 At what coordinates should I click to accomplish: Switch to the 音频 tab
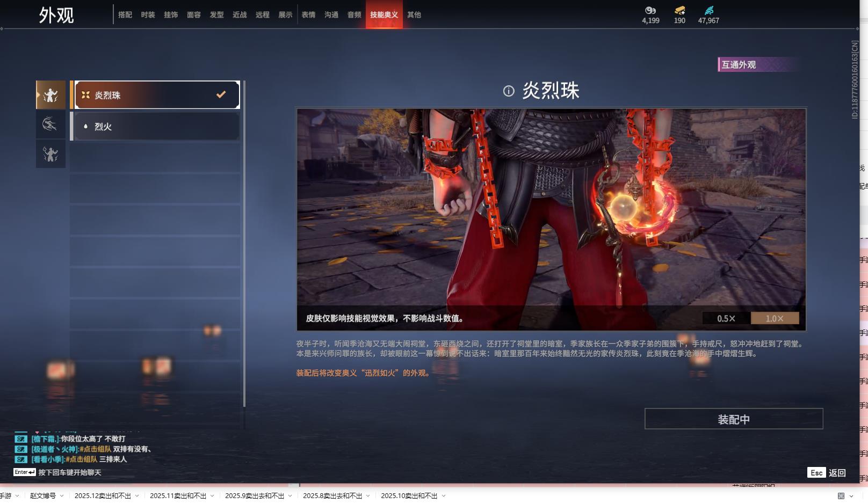tap(354, 14)
